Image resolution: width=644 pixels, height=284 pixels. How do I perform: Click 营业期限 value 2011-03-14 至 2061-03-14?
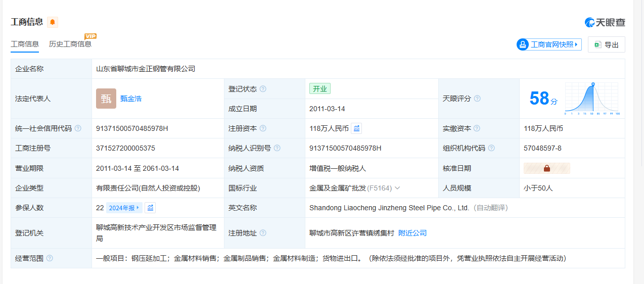pyautogui.click(x=137, y=168)
